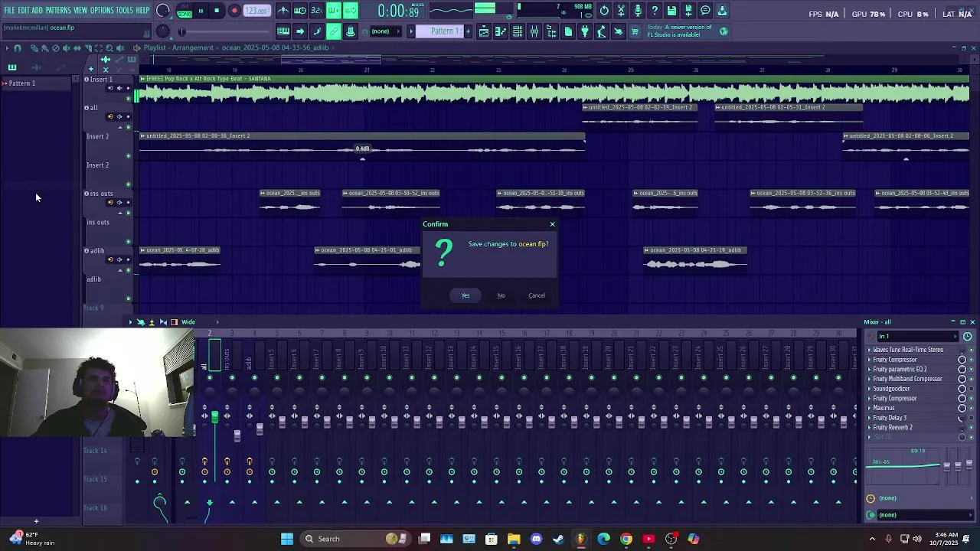Mute the adlib track
Screen dimensions: 980x551
(x=128, y=270)
